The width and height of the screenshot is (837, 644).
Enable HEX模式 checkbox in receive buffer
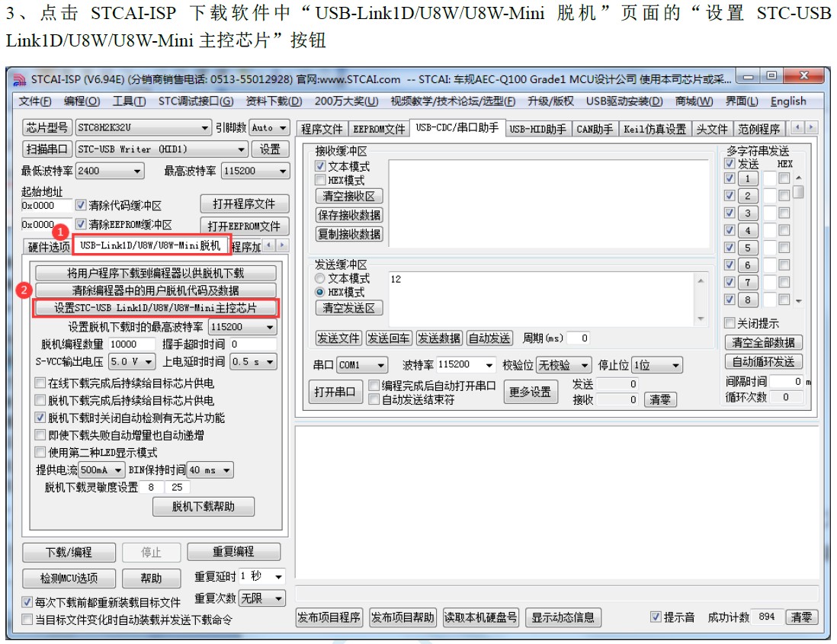tap(320, 180)
